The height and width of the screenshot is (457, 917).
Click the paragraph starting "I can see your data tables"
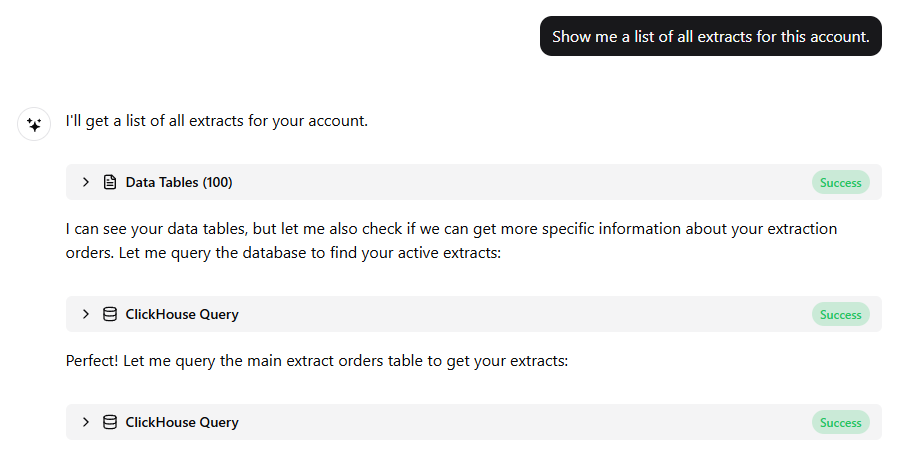pos(451,241)
